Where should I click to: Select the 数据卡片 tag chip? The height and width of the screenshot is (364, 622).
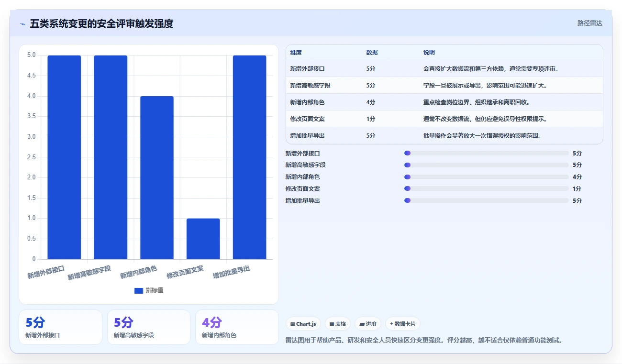[x=402, y=324]
